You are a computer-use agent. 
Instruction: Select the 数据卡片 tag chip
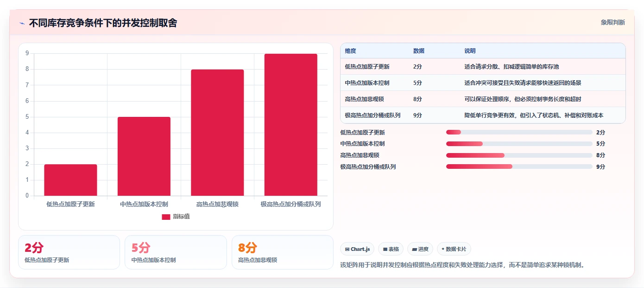point(454,249)
